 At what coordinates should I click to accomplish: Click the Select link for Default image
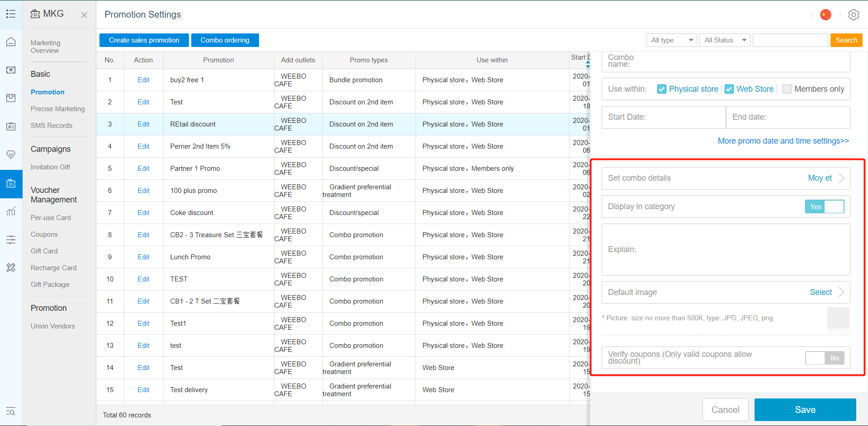[x=821, y=292]
